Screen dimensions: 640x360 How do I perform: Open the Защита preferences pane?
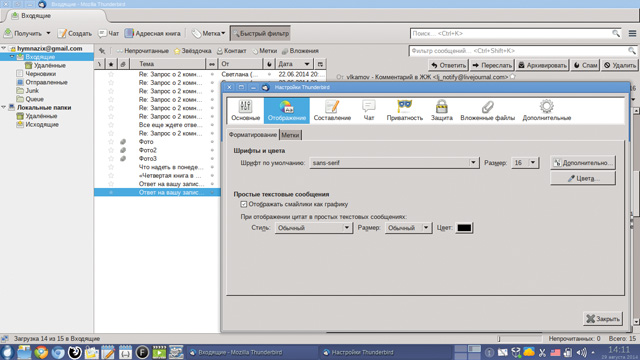[x=441, y=110]
